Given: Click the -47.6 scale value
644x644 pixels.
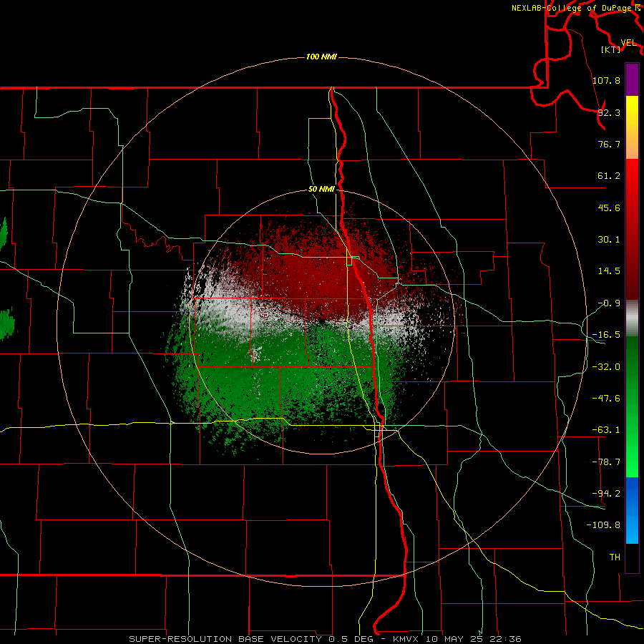Looking at the screenshot, I should [x=606, y=399].
